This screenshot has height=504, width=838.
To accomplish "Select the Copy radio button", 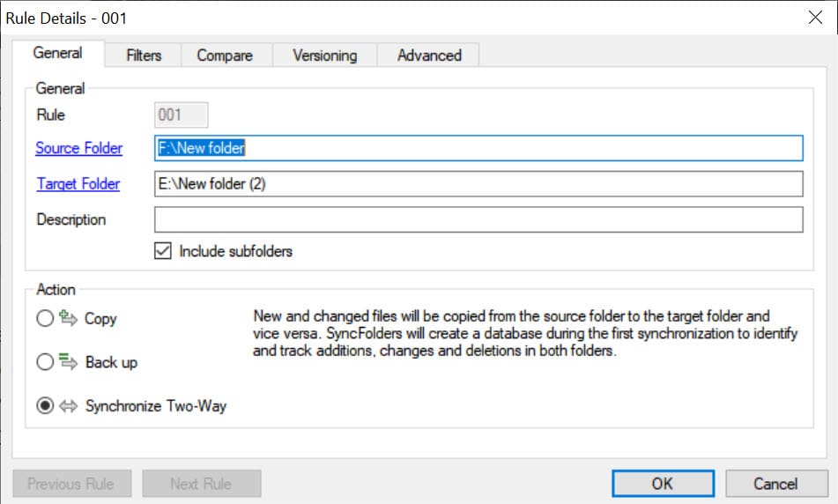I will [x=45, y=319].
